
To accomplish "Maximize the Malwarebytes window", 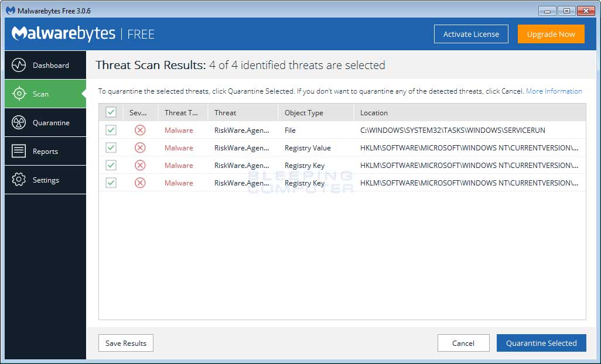I will [566, 11].
